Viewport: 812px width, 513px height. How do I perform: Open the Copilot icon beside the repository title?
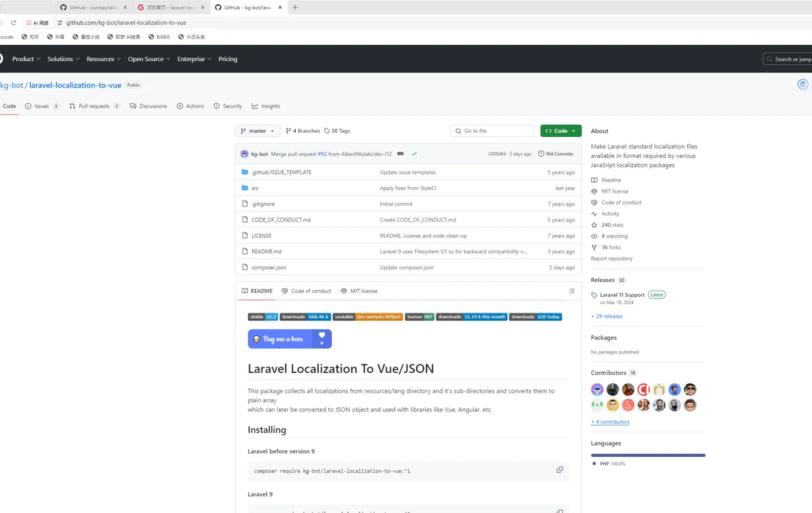click(x=803, y=85)
